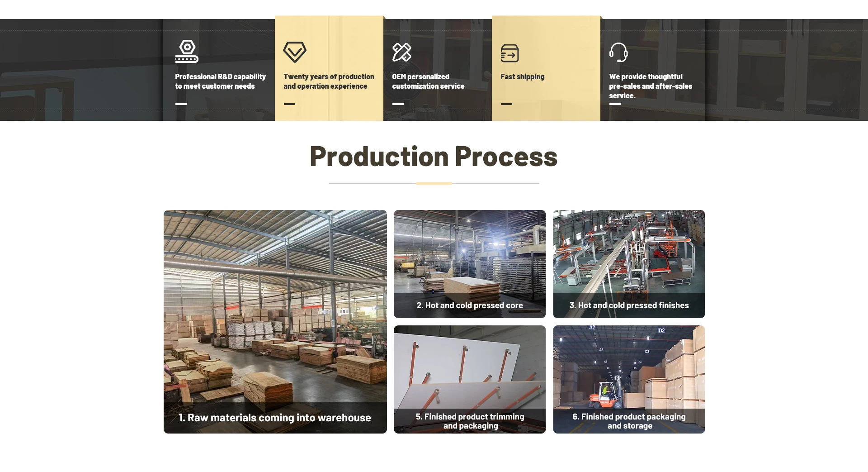This screenshot has width=868, height=472.
Task: Open the hot and cold pressed core photo
Action: click(470, 264)
